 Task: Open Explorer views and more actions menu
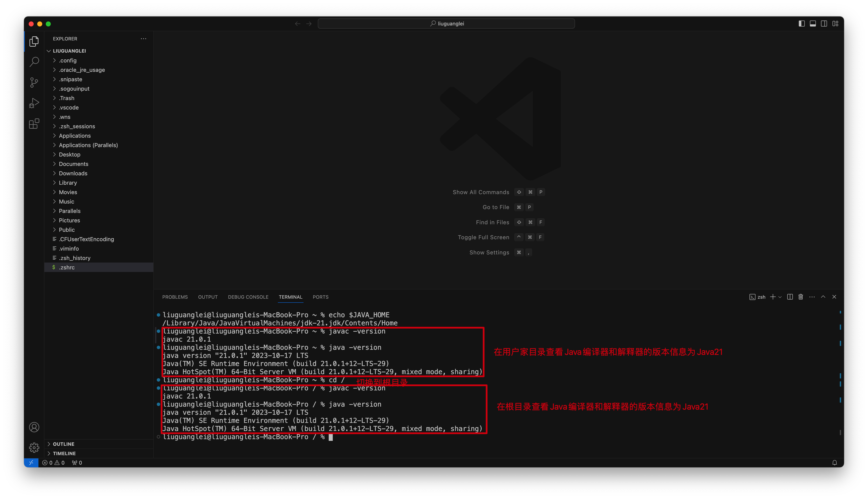point(143,39)
